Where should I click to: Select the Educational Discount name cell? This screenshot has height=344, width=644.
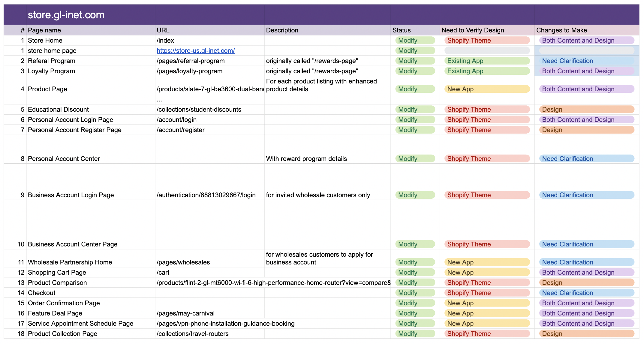pos(91,110)
